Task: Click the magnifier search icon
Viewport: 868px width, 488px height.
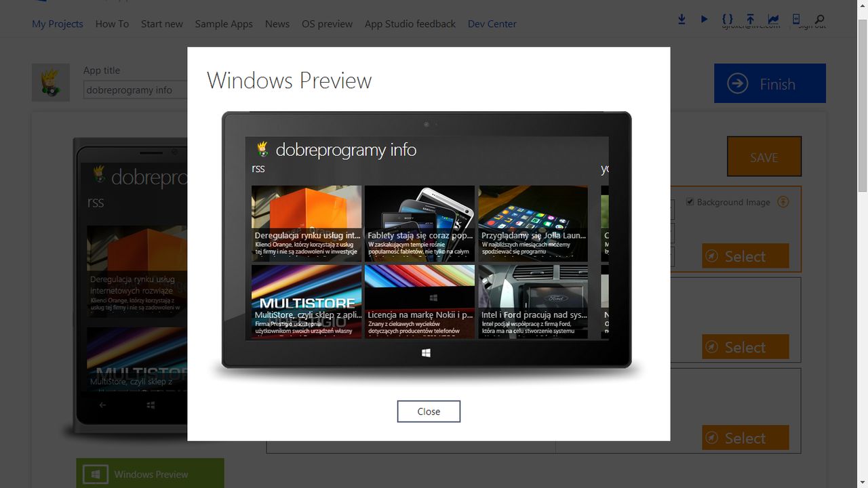Action: 820,19
